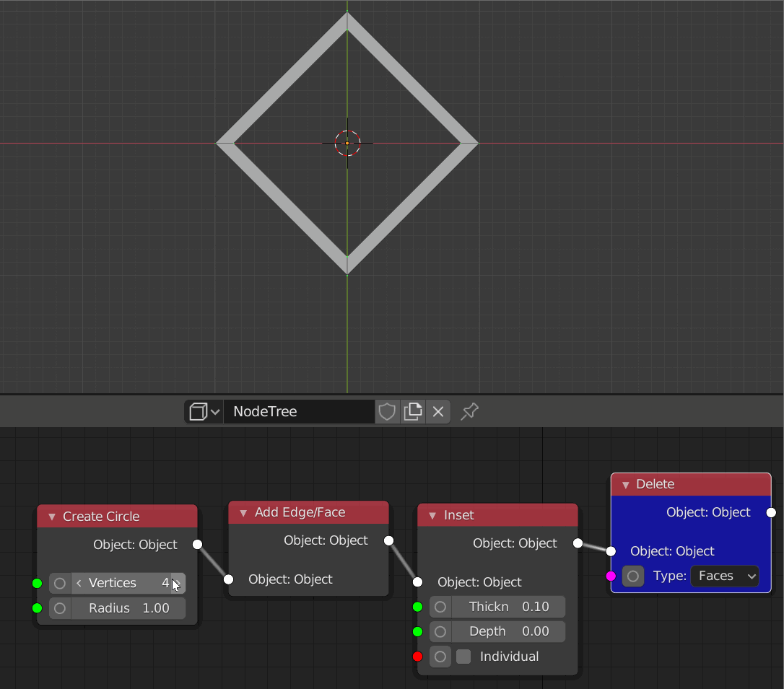Image resolution: width=784 pixels, height=689 pixels.
Task: Click the Radius field on Create Circle
Action: [x=130, y=608]
